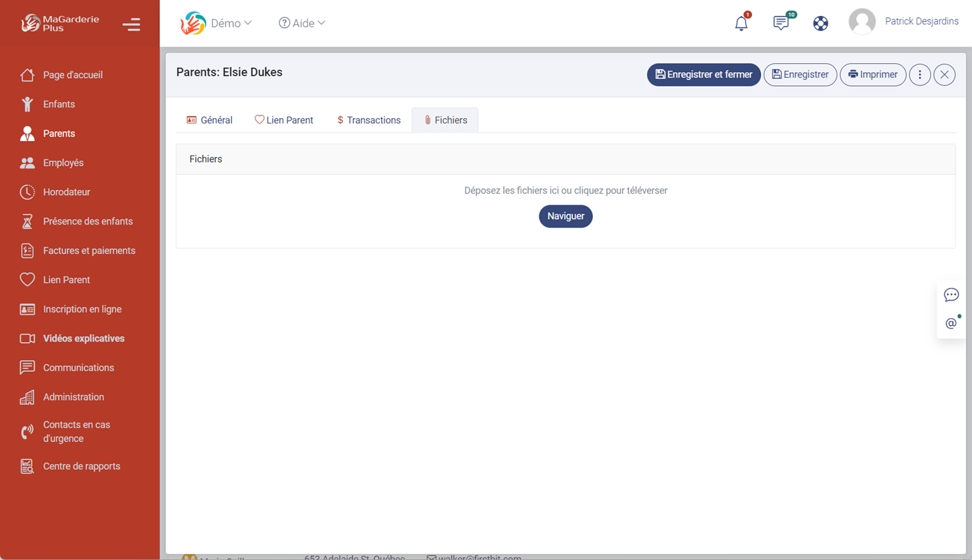Click the Administration building icon
972x560 pixels.
27,397
